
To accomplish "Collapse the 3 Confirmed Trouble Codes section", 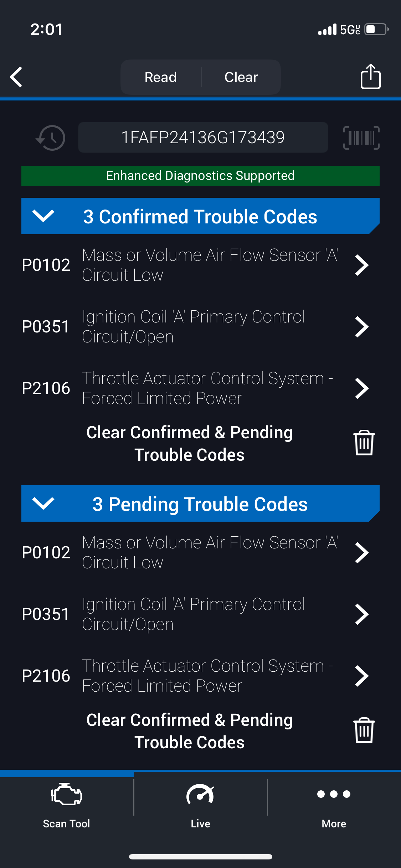I will click(43, 216).
